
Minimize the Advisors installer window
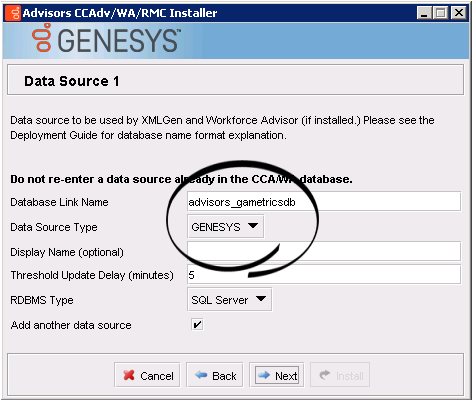[424, 13]
